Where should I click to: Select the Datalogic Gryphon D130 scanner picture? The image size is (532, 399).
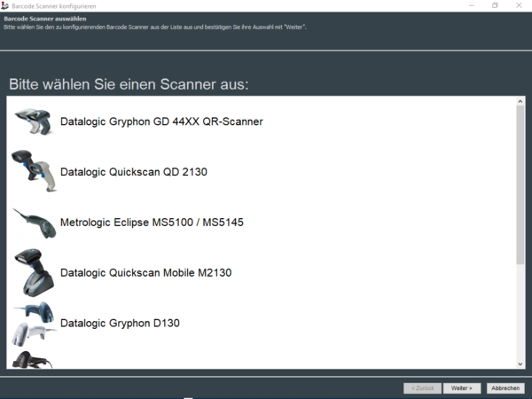[x=33, y=323]
